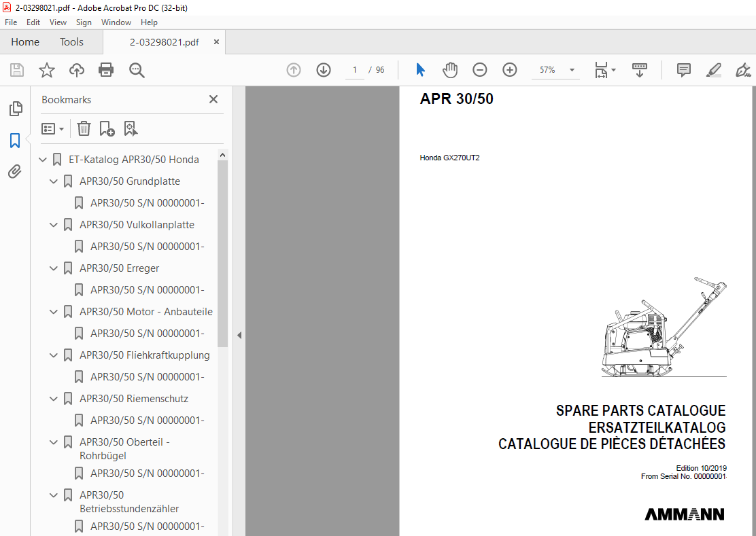Zoom out with minus button
This screenshot has width=756, height=536.
click(x=480, y=70)
